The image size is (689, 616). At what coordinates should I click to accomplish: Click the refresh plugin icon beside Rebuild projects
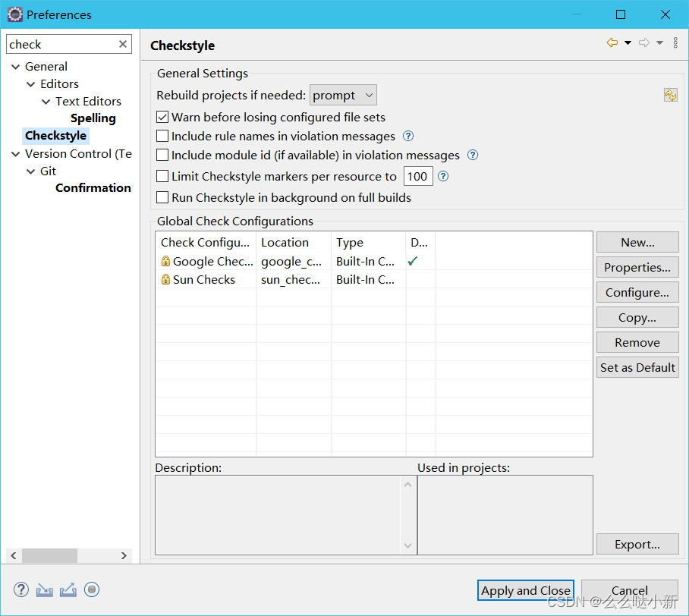[x=671, y=95]
